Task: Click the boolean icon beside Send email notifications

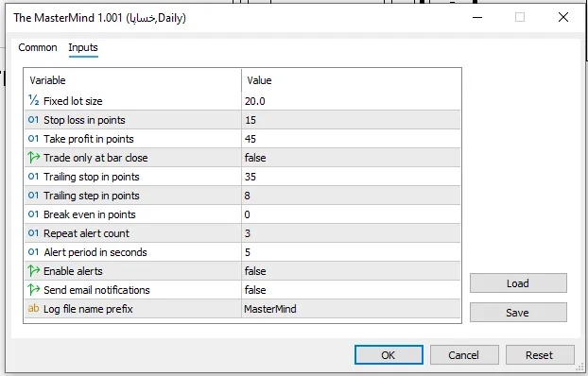Action: coord(33,289)
